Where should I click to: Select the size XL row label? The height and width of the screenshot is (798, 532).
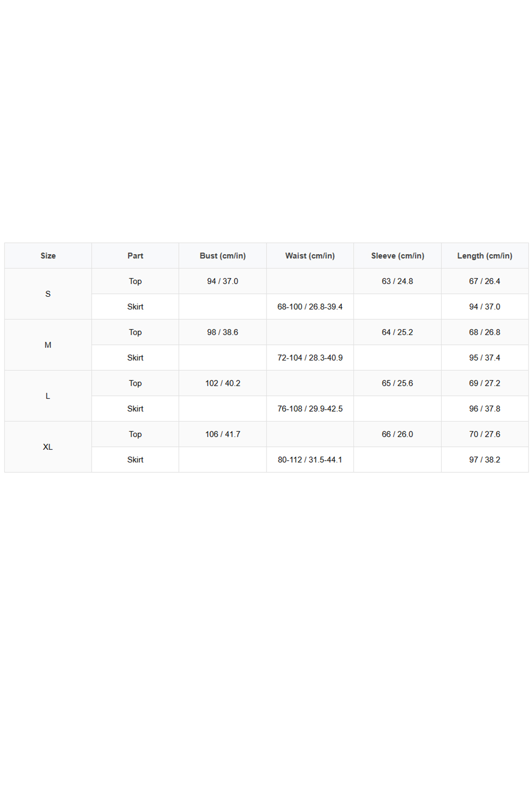click(x=48, y=447)
